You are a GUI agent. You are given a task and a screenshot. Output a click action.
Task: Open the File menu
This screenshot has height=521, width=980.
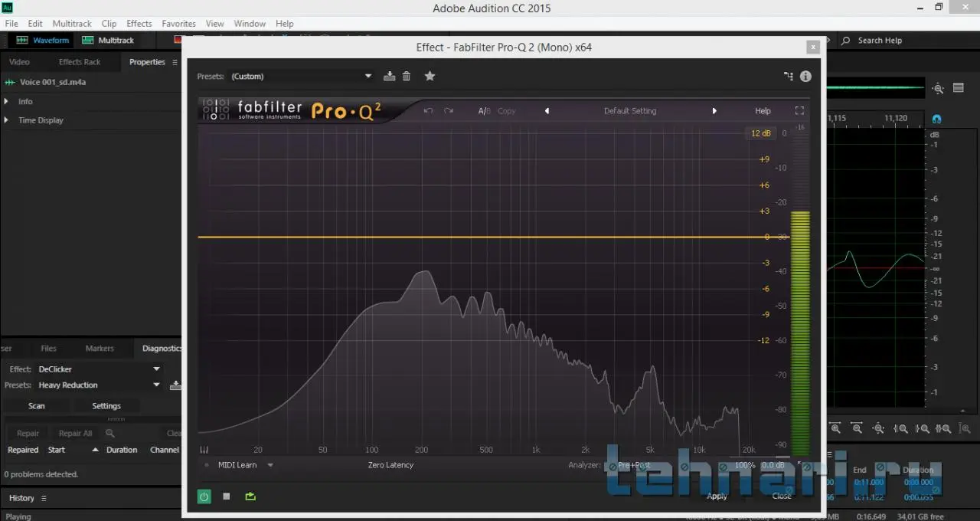(x=11, y=24)
